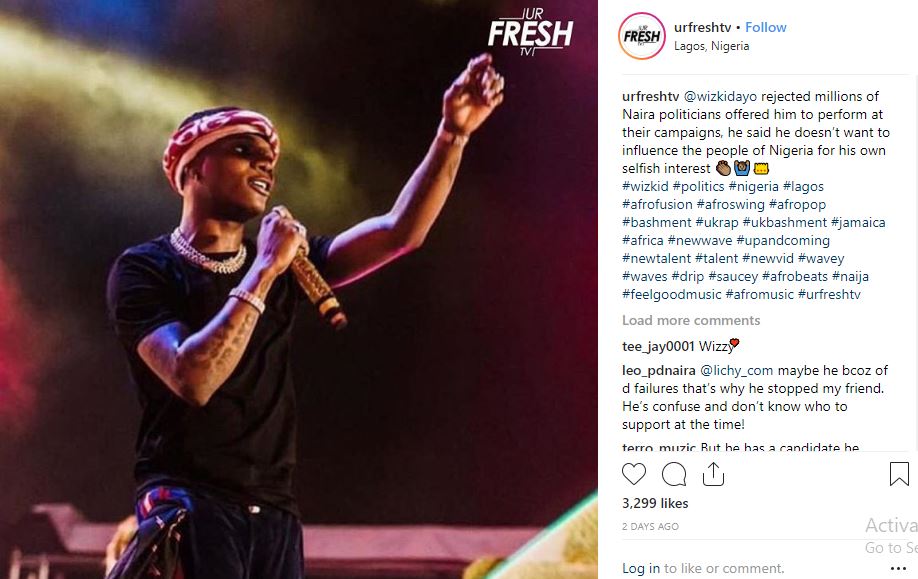Open the Lagos, Nigeria location link
Screen dimensions: 918x579
point(711,46)
